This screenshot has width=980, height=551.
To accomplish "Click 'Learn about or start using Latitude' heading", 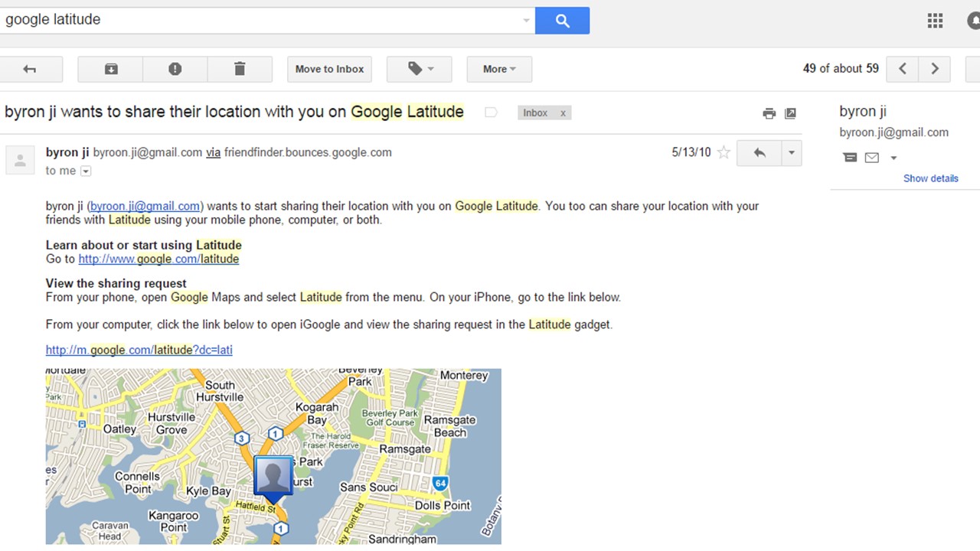I will [x=143, y=245].
